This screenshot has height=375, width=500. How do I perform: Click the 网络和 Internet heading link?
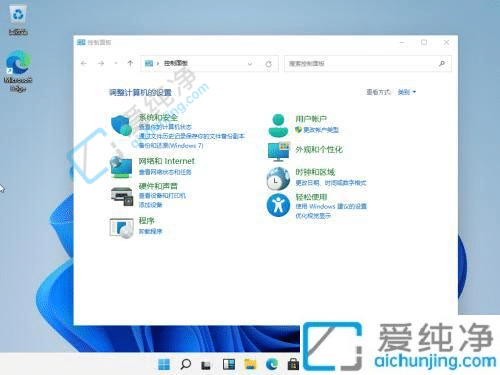point(167,161)
